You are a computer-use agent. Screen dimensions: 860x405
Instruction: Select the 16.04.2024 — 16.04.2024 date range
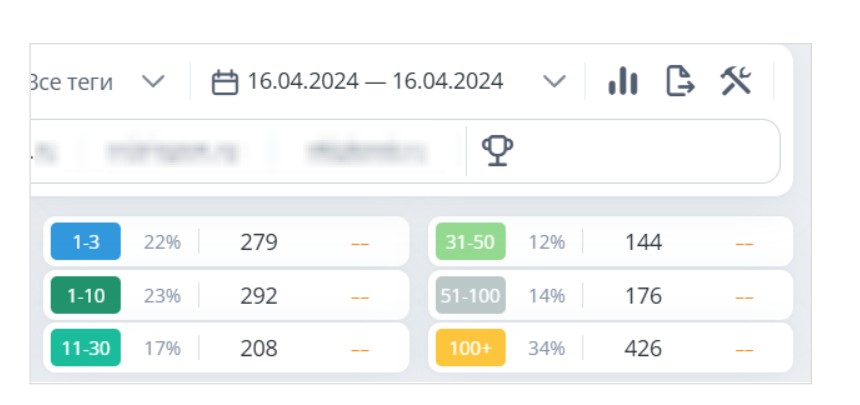(x=375, y=81)
